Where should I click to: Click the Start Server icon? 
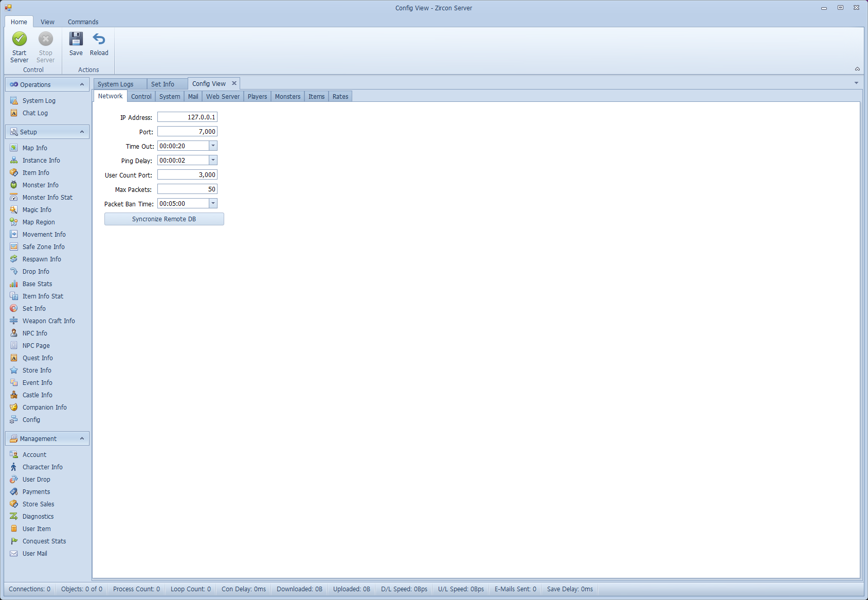[x=20, y=39]
